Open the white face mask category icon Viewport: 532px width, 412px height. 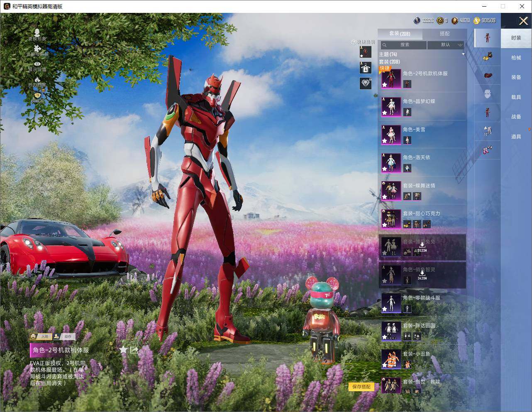pos(488,94)
